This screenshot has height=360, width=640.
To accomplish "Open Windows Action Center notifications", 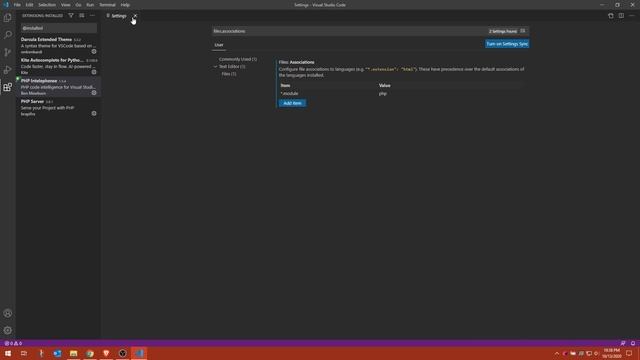I will click(629, 353).
